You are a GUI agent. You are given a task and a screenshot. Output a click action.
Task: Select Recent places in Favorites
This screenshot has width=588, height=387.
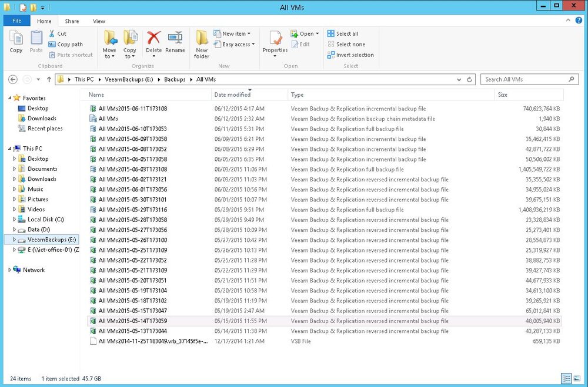click(x=45, y=129)
